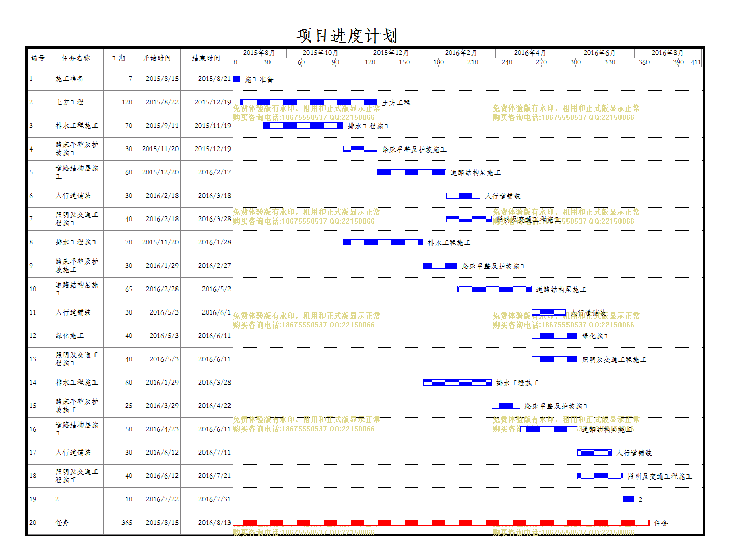Select the 开始时间 column header
Viewport: 729px width, 560px height.
pyautogui.click(x=157, y=58)
